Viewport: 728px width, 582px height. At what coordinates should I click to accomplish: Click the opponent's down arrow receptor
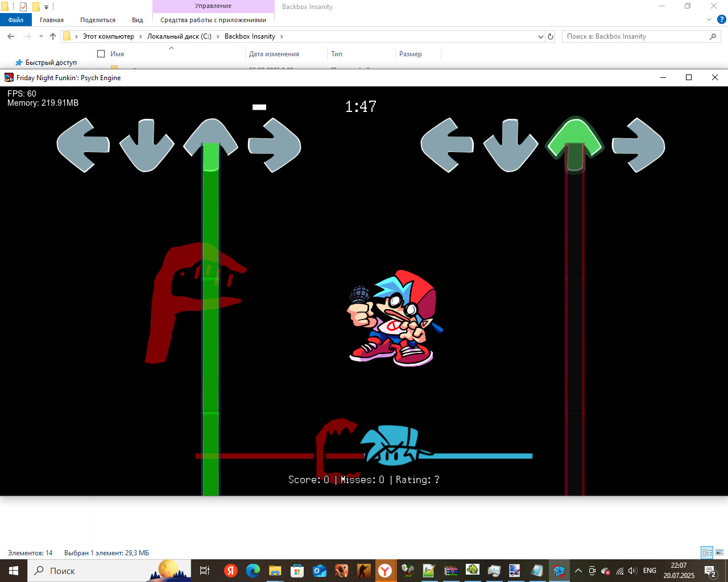click(x=147, y=145)
